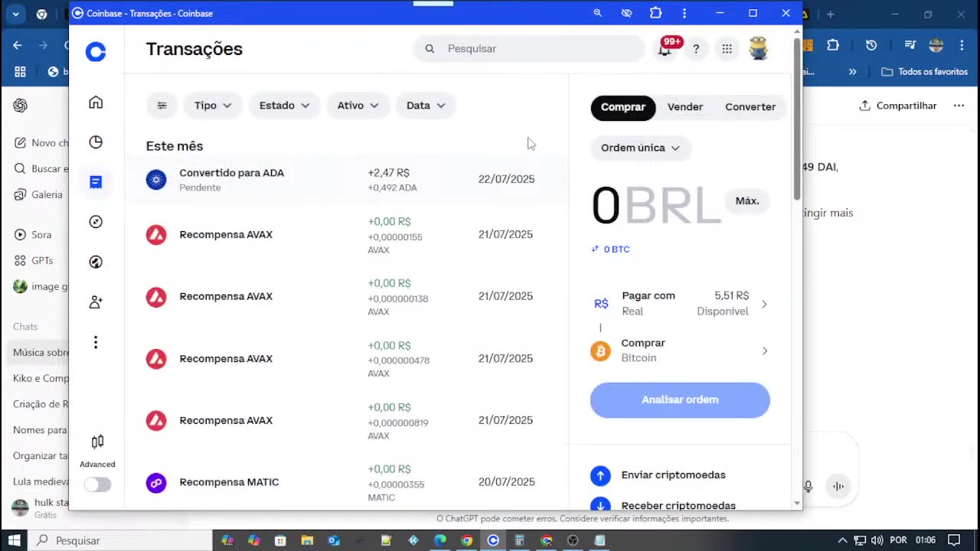Click Cardano icon of Convertido para ADA
This screenshot has height=551, width=980.
point(156,180)
